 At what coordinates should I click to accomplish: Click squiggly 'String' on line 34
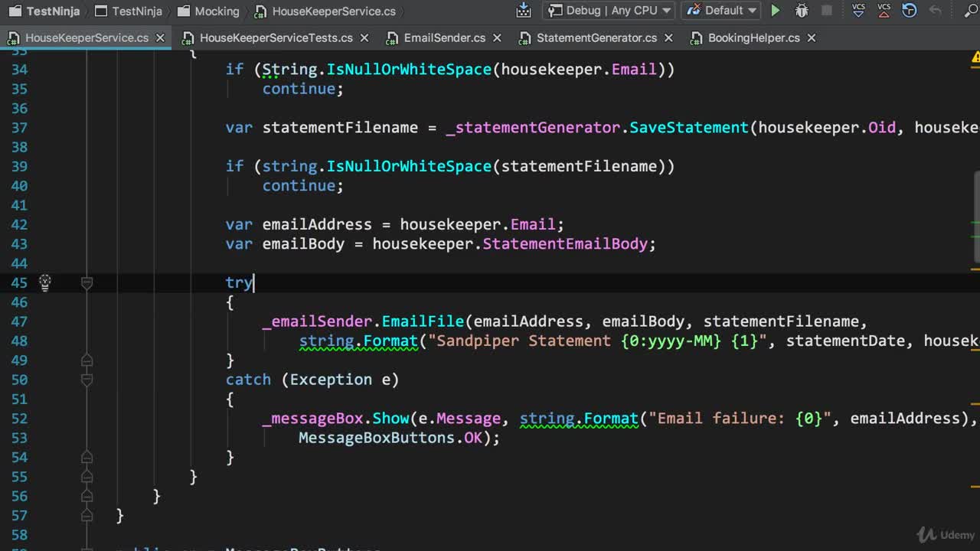[289, 70]
